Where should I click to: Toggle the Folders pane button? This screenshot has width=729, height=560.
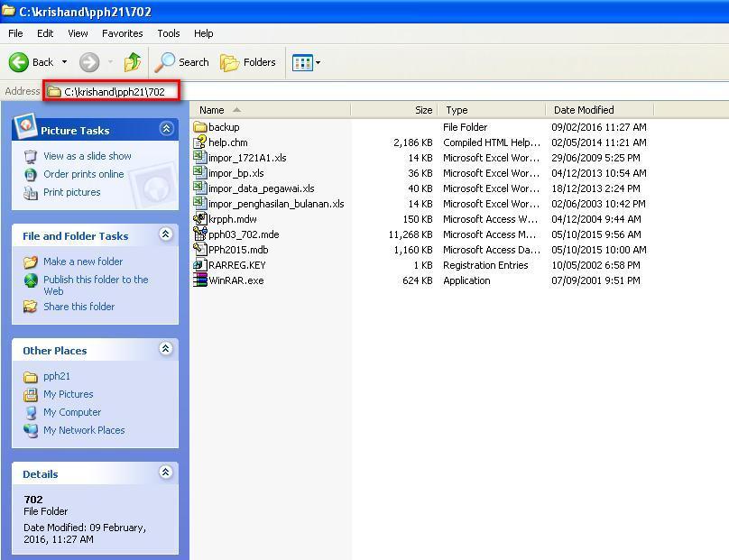[248, 62]
